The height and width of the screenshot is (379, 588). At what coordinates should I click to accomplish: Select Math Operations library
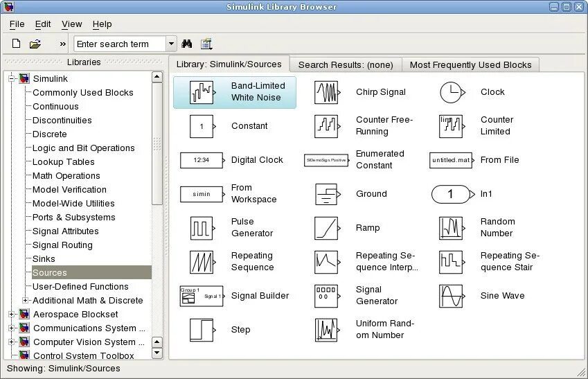point(66,176)
